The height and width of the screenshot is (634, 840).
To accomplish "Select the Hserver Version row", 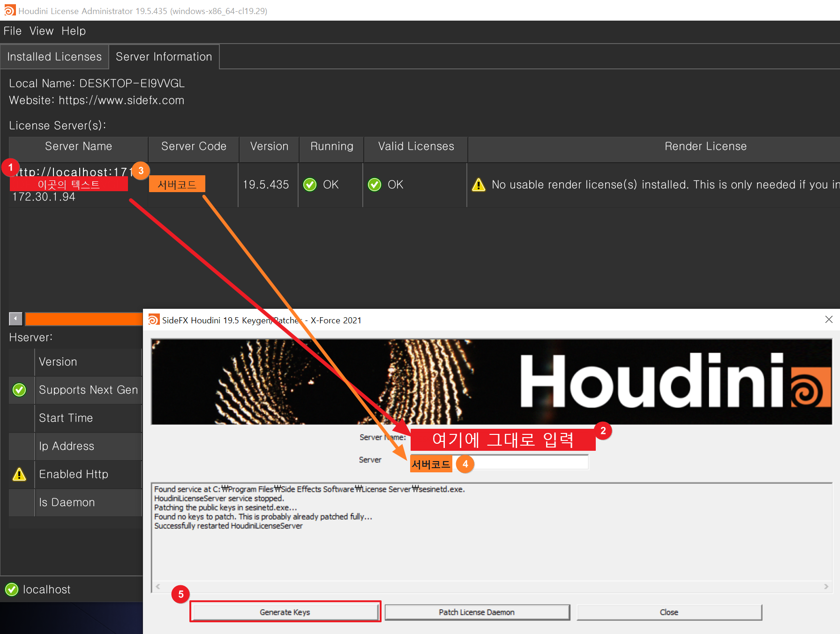I will (x=75, y=362).
